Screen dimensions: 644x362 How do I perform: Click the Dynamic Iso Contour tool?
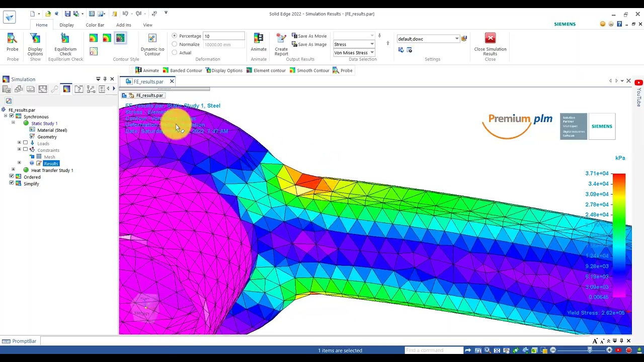pos(152,44)
